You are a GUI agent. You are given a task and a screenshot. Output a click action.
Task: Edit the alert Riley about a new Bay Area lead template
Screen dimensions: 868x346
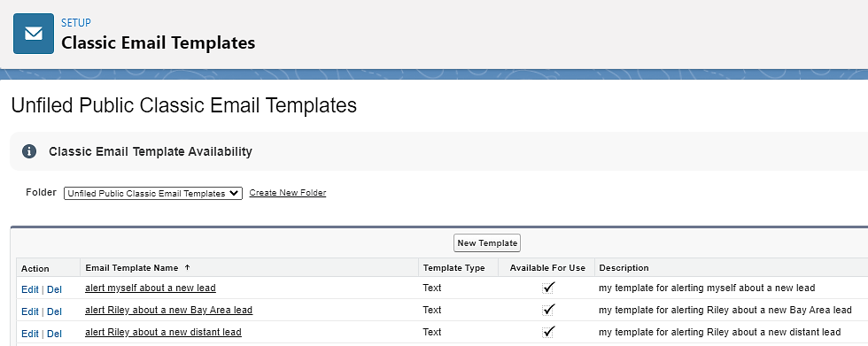[x=30, y=311]
